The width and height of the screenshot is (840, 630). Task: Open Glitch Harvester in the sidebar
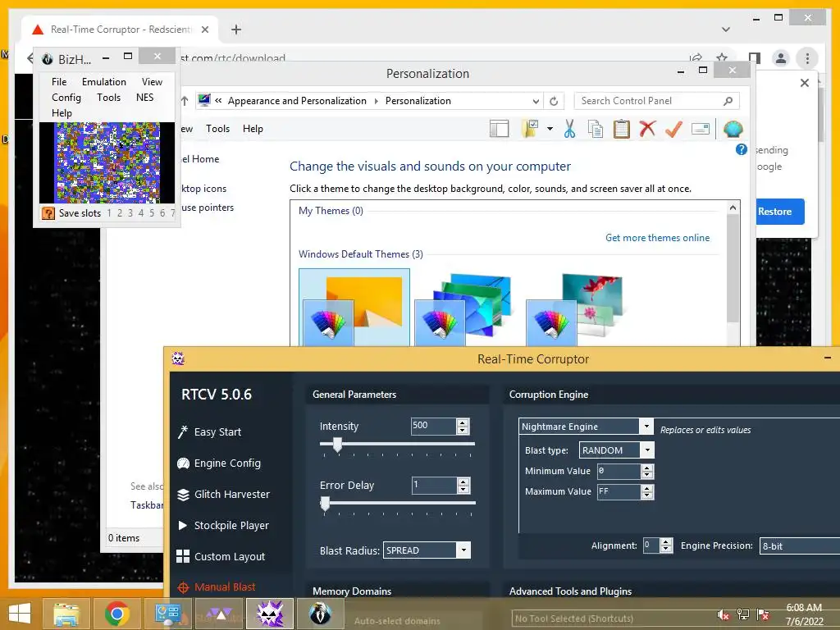[223, 494]
